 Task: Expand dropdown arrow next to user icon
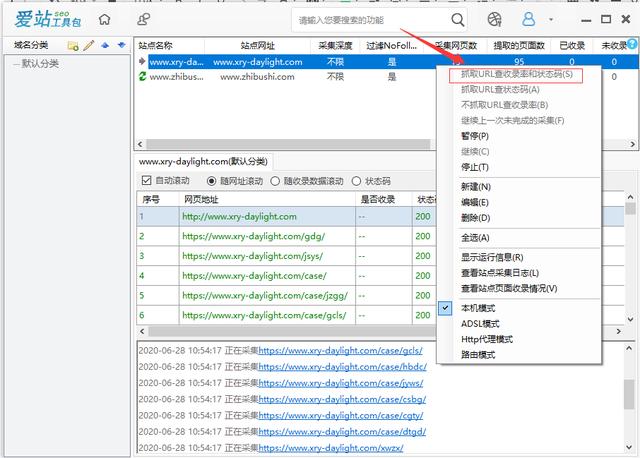(551, 19)
